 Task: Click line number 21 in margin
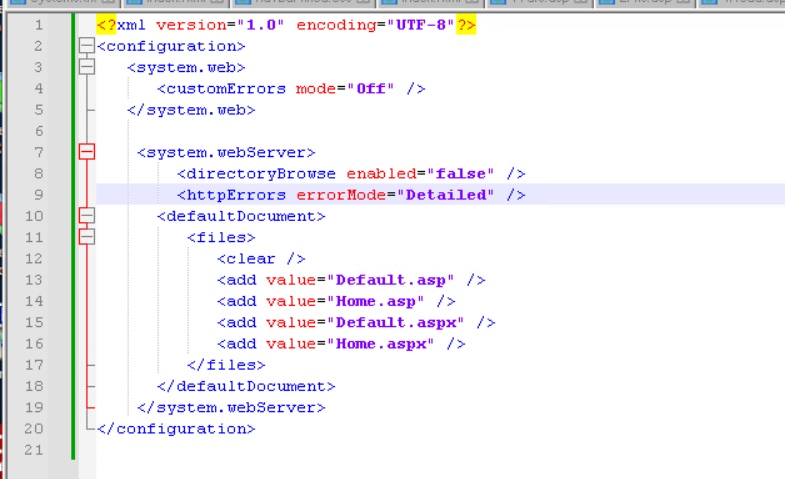click(x=33, y=450)
